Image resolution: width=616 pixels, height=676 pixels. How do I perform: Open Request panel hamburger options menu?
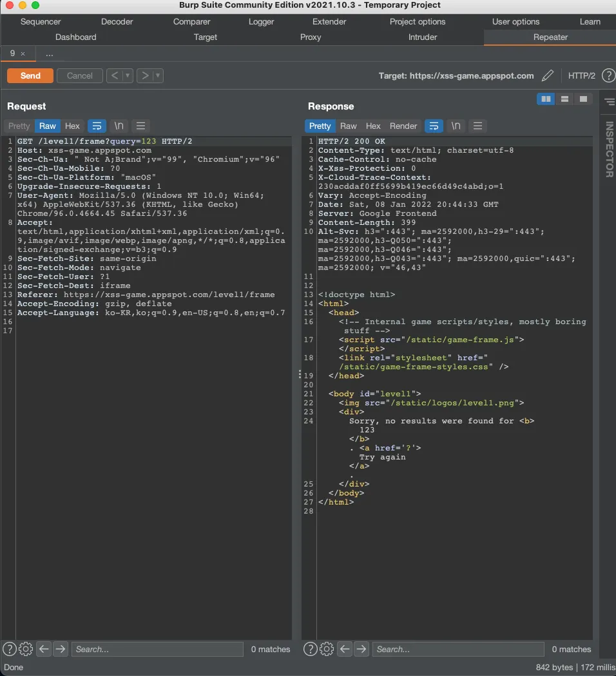(140, 126)
